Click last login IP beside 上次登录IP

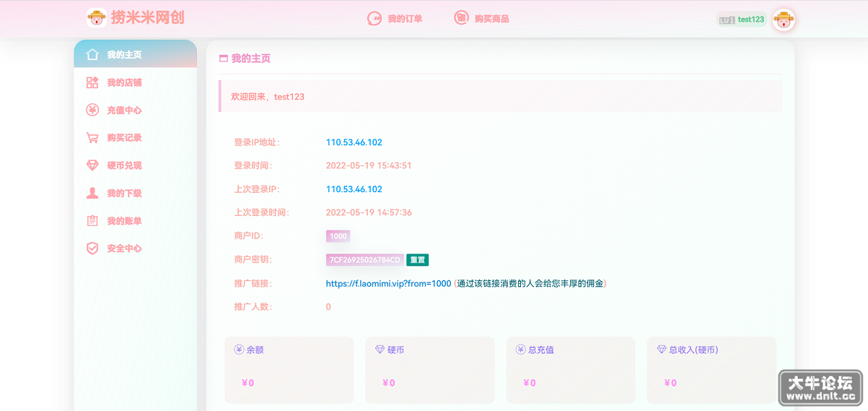point(354,189)
